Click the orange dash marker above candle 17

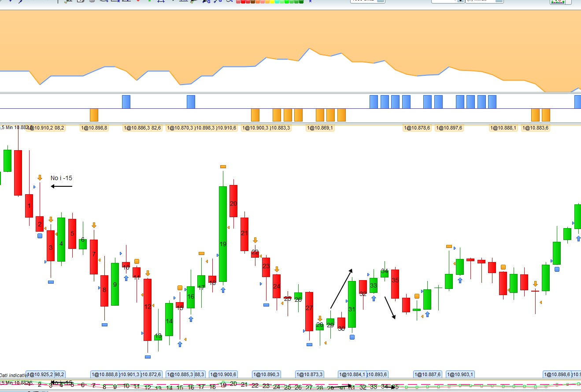pos(201,253)
